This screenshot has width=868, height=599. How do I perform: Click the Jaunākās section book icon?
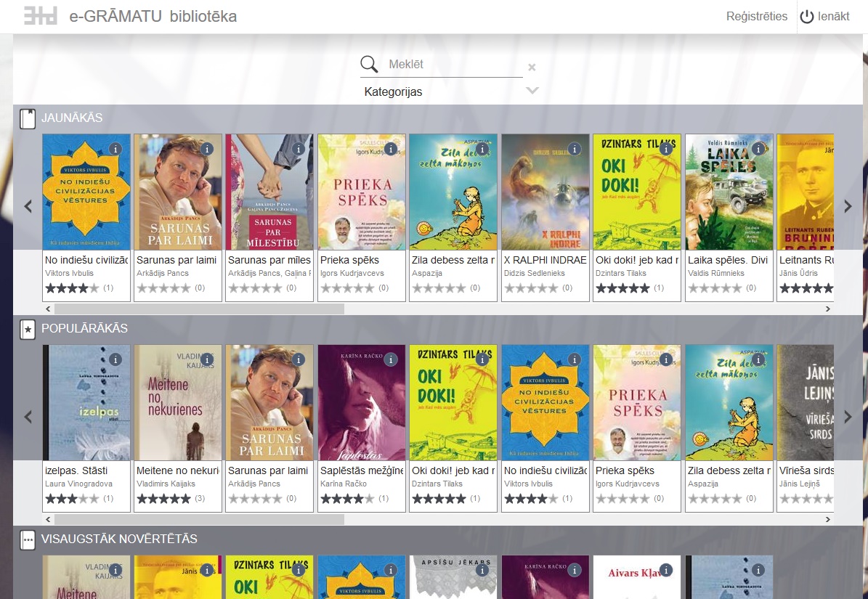point(28,118)
